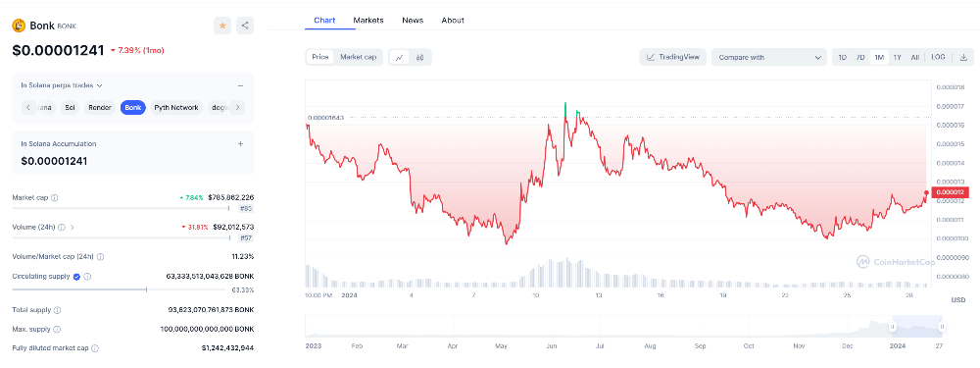
Task: Open Circulating supply info tooltip icon
Action: (87, 276)
